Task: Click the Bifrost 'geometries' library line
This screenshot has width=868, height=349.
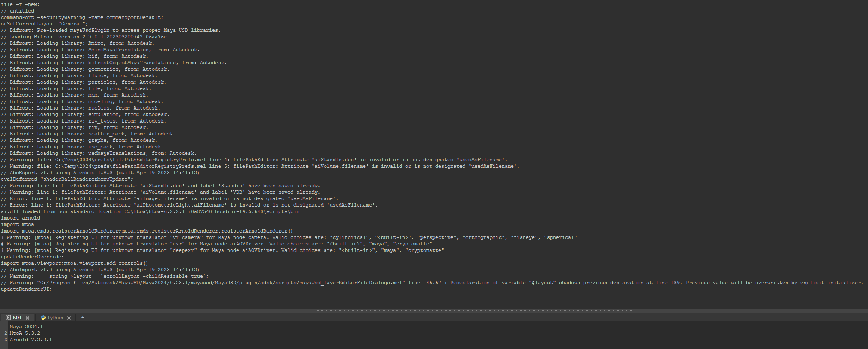Action: (85, 69)
